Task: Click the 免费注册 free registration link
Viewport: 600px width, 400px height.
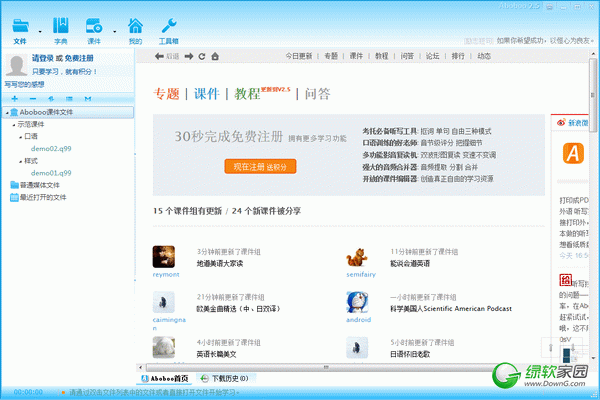Action: pyautogui.click(x=79, y=58)
